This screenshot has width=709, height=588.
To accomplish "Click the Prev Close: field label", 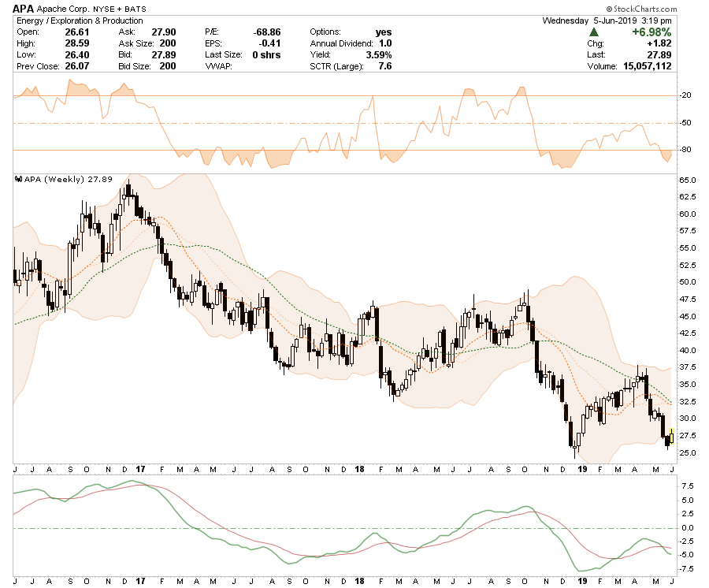I will click(x=38, y=66).
